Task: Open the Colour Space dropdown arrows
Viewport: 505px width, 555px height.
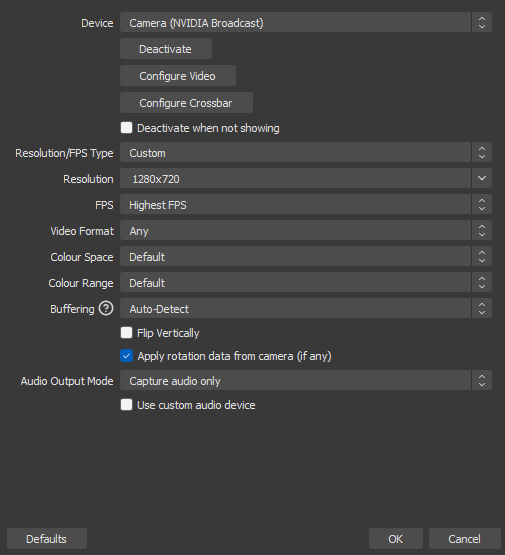Action: (482, 257)
